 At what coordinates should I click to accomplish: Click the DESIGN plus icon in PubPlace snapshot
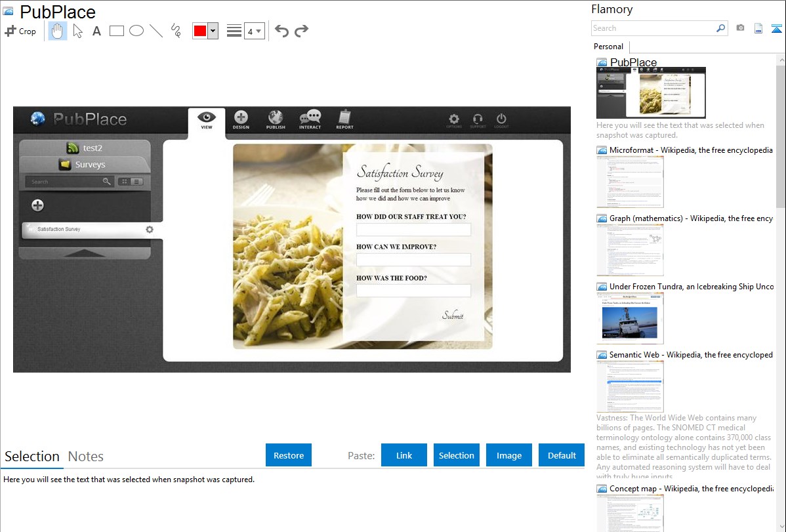point(241,120)
